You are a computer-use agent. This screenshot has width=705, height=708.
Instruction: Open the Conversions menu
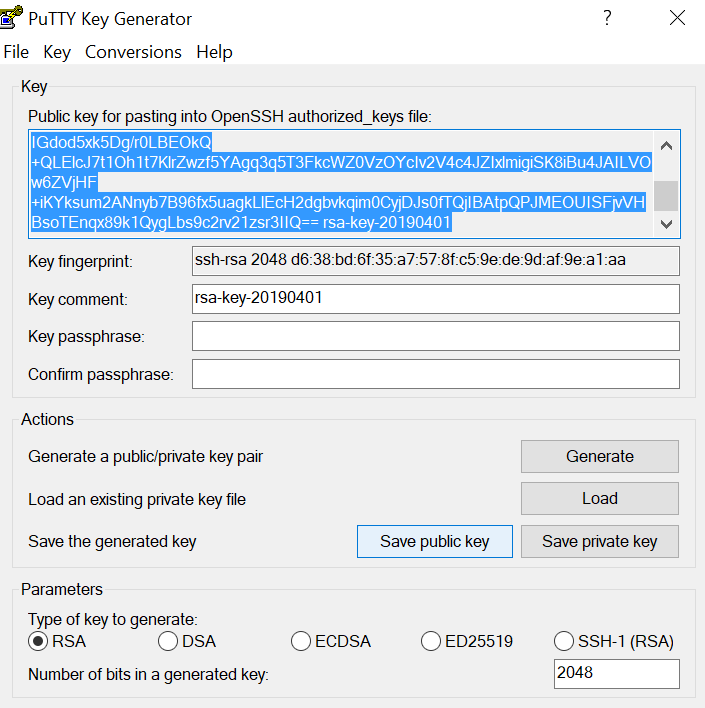(133, 52)
